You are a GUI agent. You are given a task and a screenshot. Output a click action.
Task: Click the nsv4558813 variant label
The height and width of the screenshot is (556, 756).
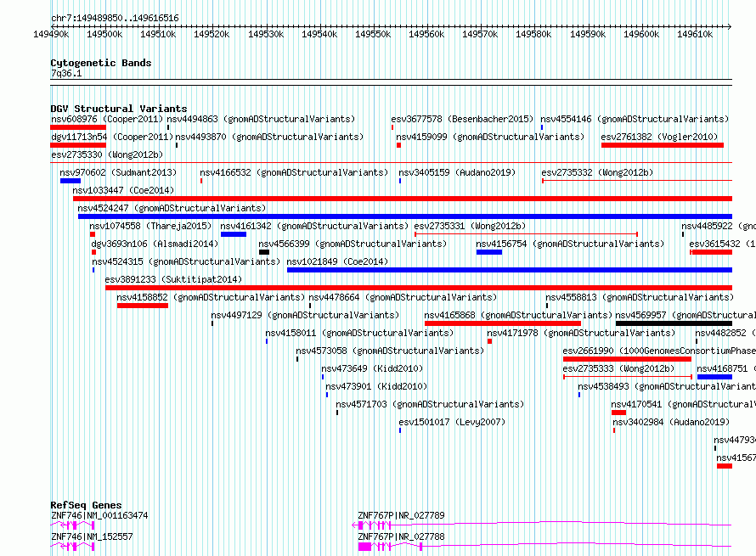(640, 297)
